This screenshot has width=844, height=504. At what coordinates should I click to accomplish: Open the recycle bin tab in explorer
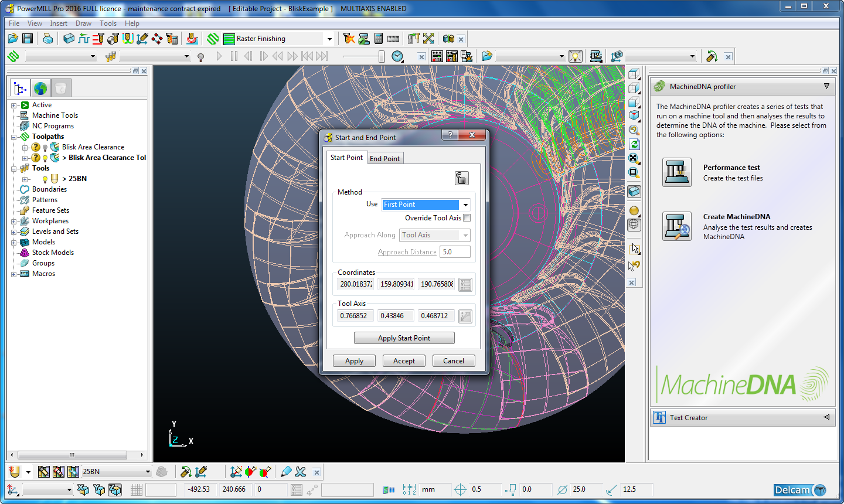point(60,88)
